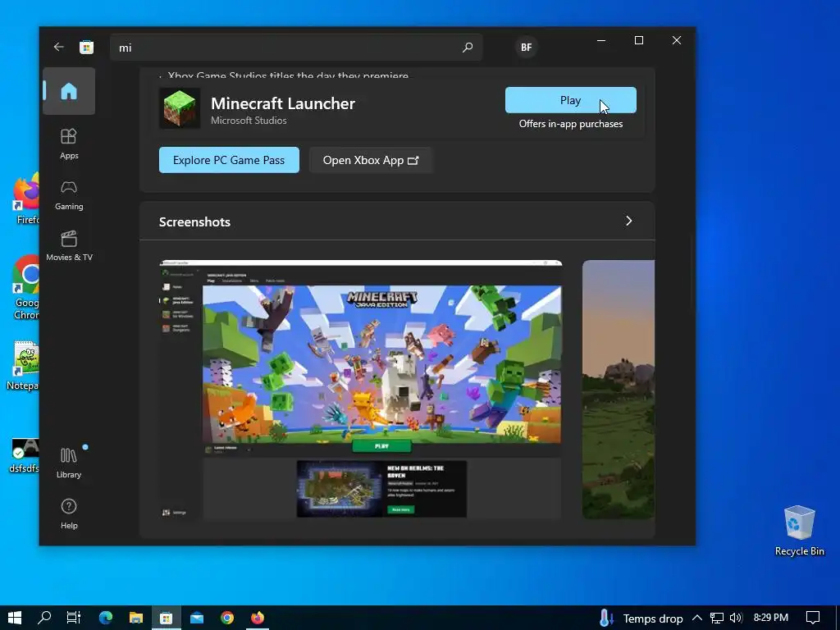
Task: Open the Minecraft Java Edition launcher screenshot
Action: [361, 390]
